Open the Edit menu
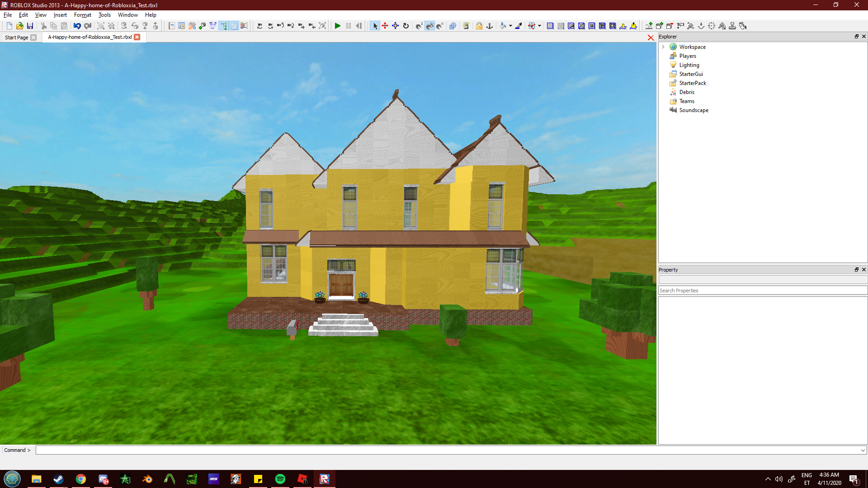 point(24,15)
